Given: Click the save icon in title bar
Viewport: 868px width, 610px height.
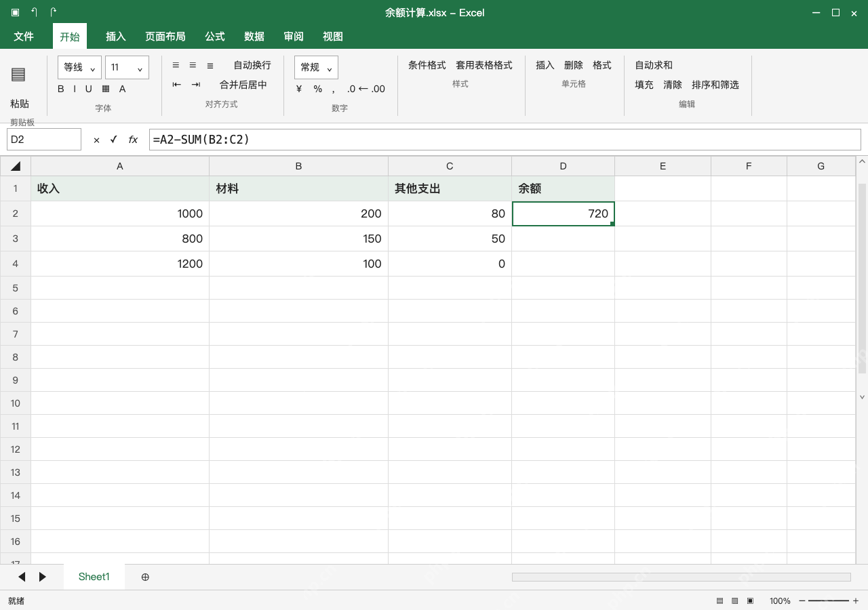Looking at the screenshot, I should (x=16, y=12).
